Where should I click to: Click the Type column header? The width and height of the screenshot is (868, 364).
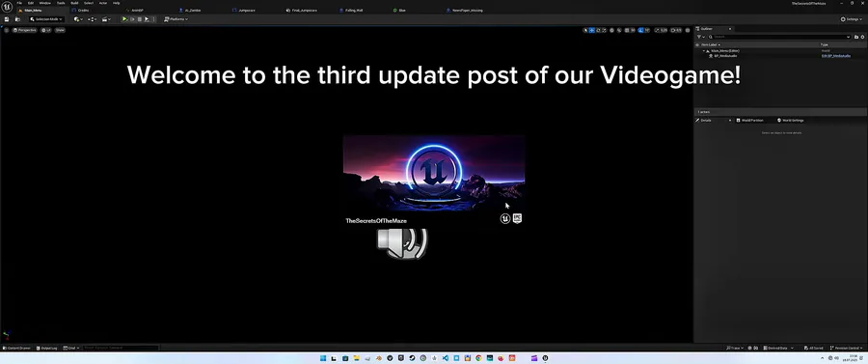point(824,44)
